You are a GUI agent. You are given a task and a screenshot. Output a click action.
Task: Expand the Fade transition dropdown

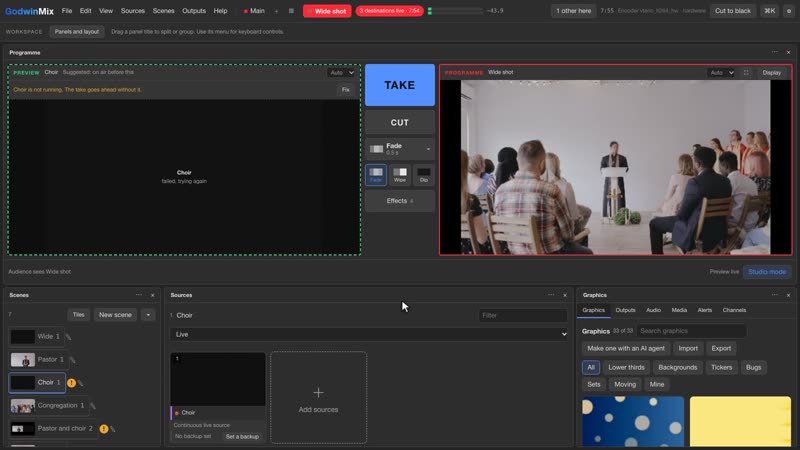399,149
